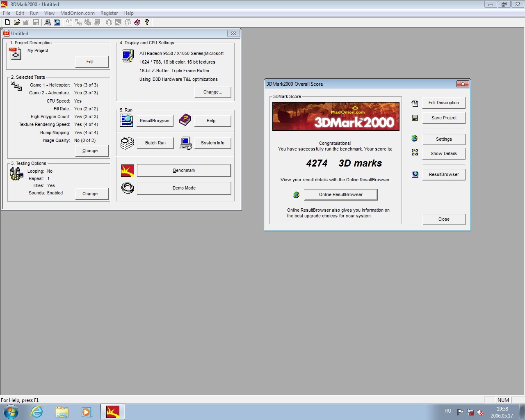Click the red icon beside Benchmark button

[128, 170]
